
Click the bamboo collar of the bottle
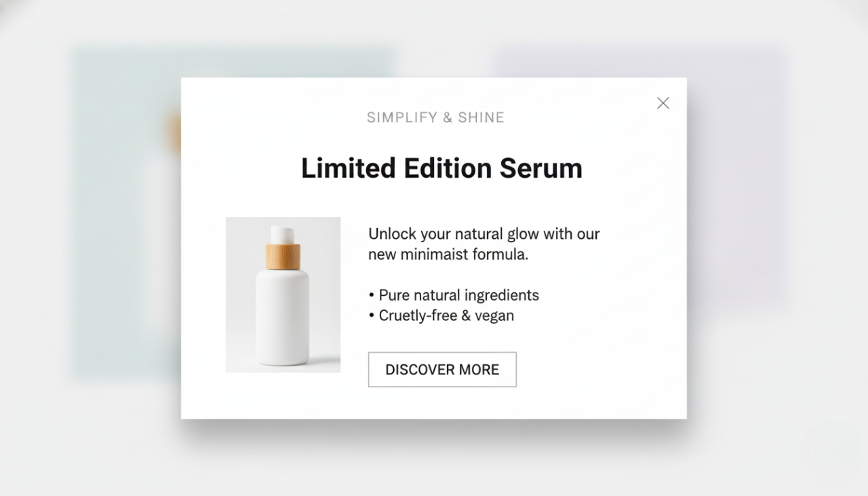tap(283, 257)
